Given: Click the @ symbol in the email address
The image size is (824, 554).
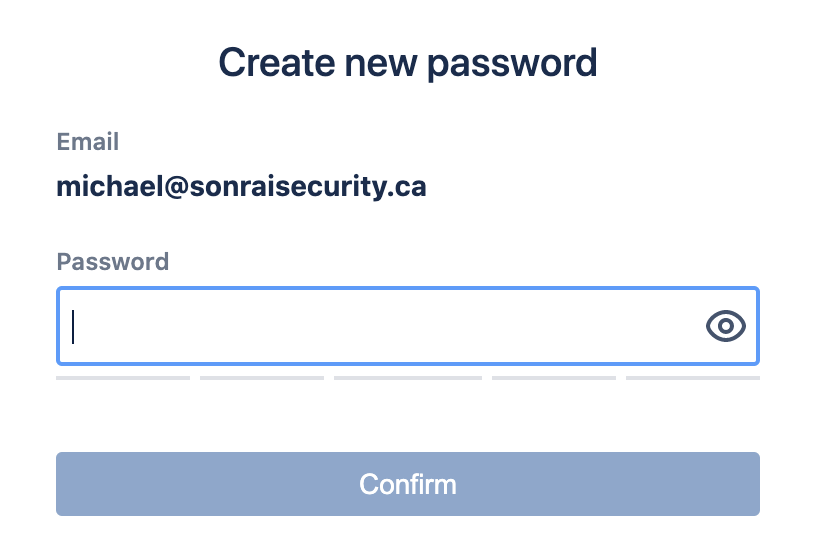Looking at the screenshot, I should tap(177, 187).
